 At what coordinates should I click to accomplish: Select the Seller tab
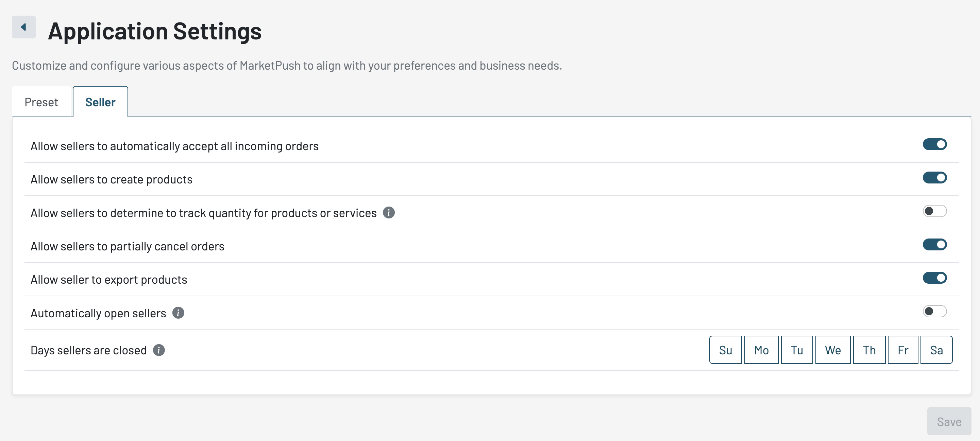point(100,102)
